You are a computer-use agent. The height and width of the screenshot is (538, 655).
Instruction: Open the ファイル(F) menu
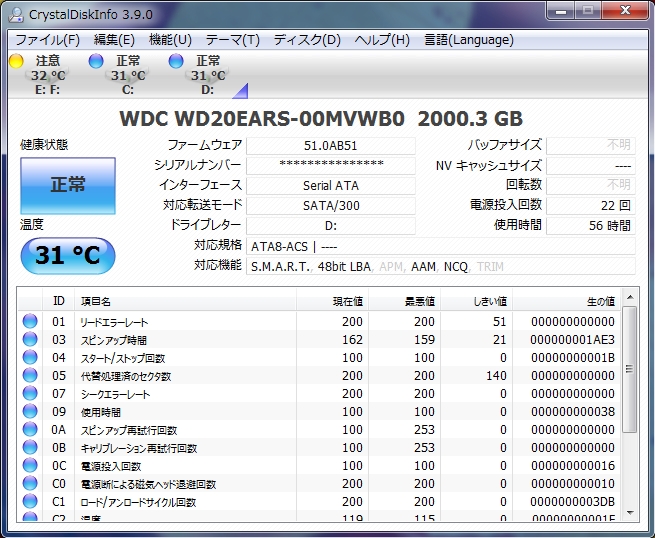pyautogui.click(x=47, y=40)
